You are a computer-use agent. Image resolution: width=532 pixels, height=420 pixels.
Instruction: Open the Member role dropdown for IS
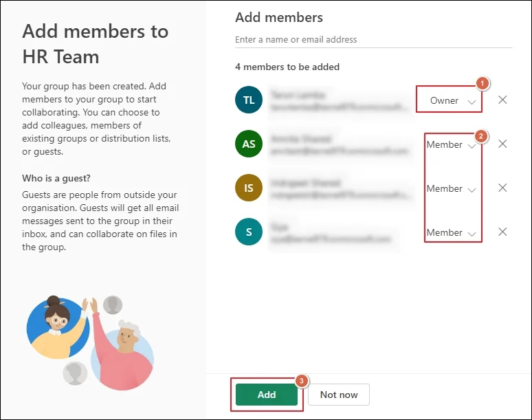(x=452, y=188)
